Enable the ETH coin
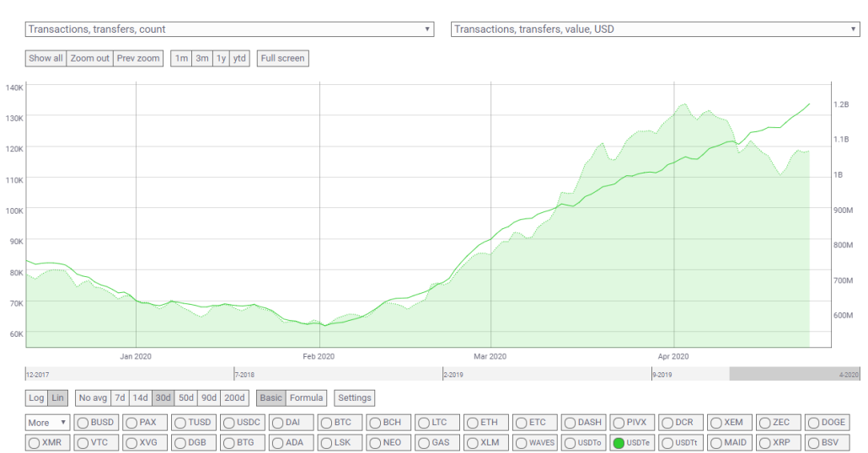 click(x=486, y=423)
